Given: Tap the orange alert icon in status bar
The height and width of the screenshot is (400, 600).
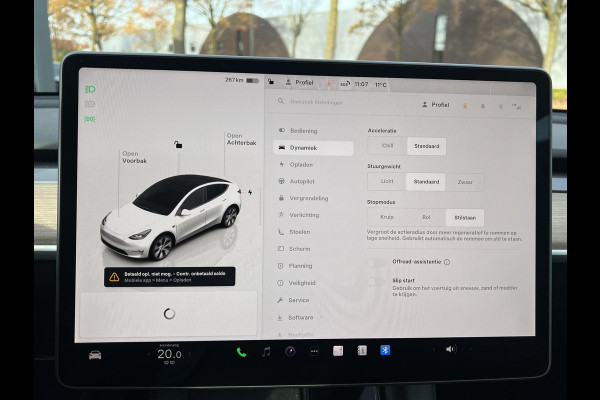Looking at the screenshot, I should pos(328,83).
